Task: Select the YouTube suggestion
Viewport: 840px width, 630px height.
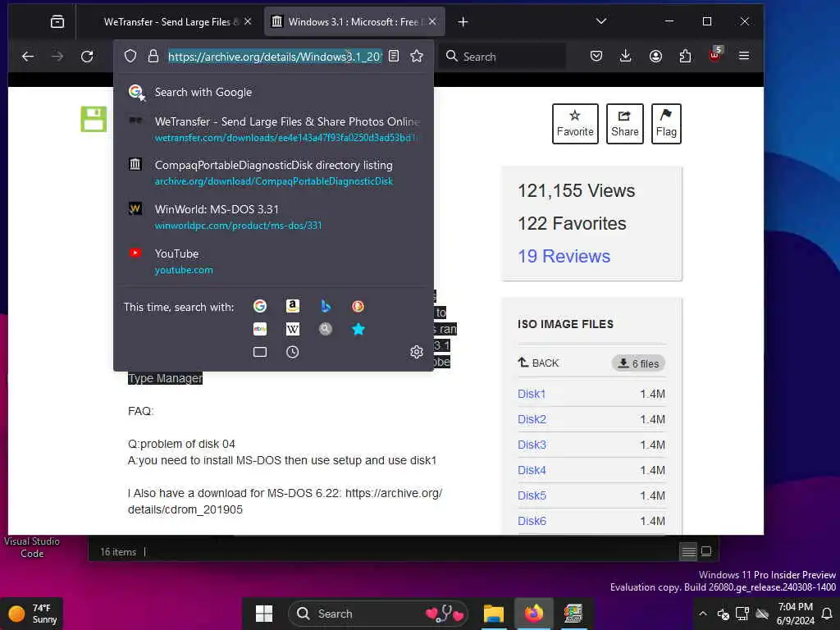Action: [x=273, y=262]
